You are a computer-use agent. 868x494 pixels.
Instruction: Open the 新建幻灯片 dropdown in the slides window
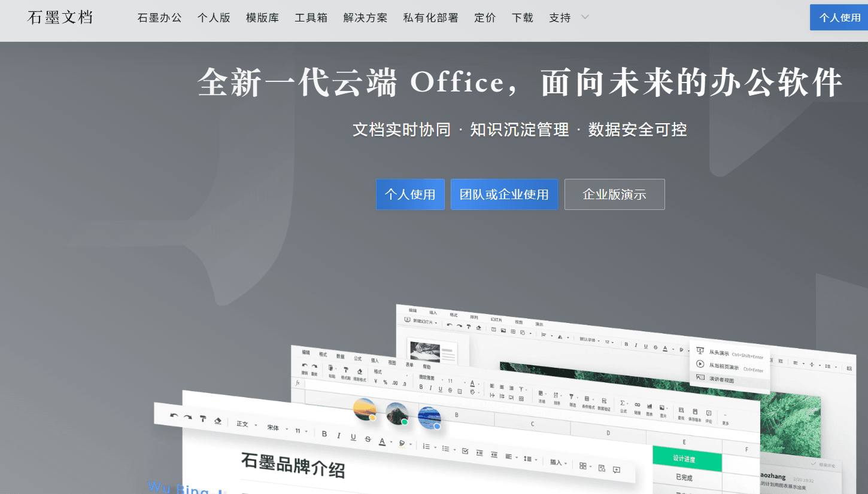click(x=420, y=321)
